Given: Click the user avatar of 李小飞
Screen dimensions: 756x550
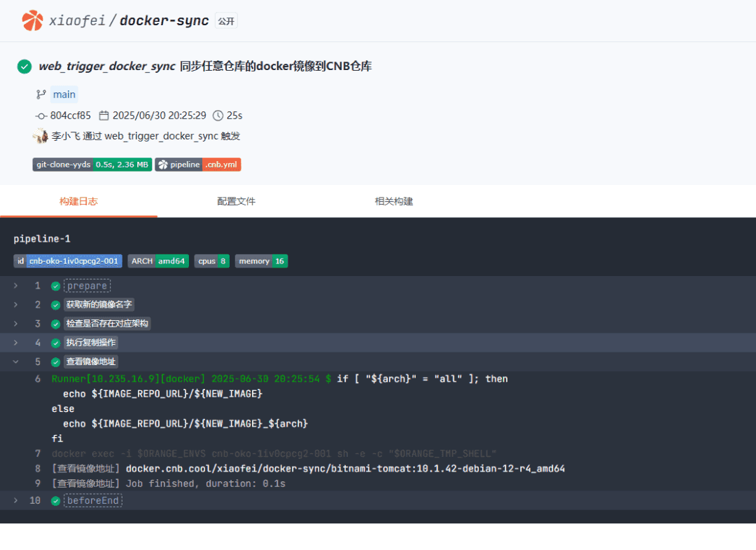Looking at the screenshot, I should 41,136.
